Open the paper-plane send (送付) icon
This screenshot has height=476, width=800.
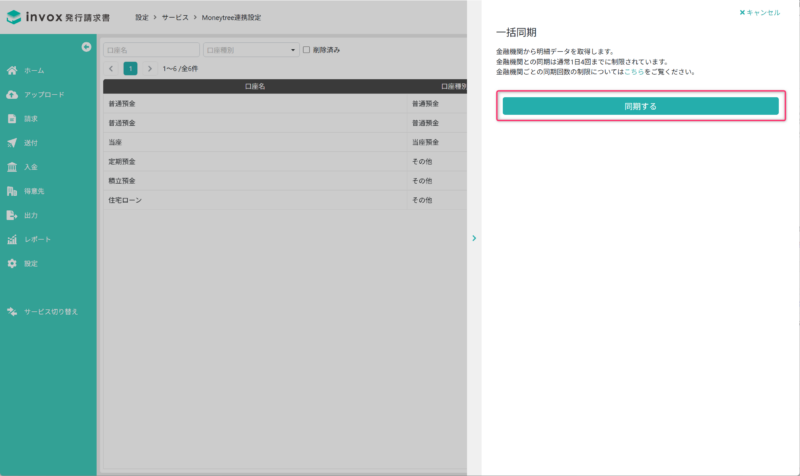pyautogui.click(x=12, y=143)
